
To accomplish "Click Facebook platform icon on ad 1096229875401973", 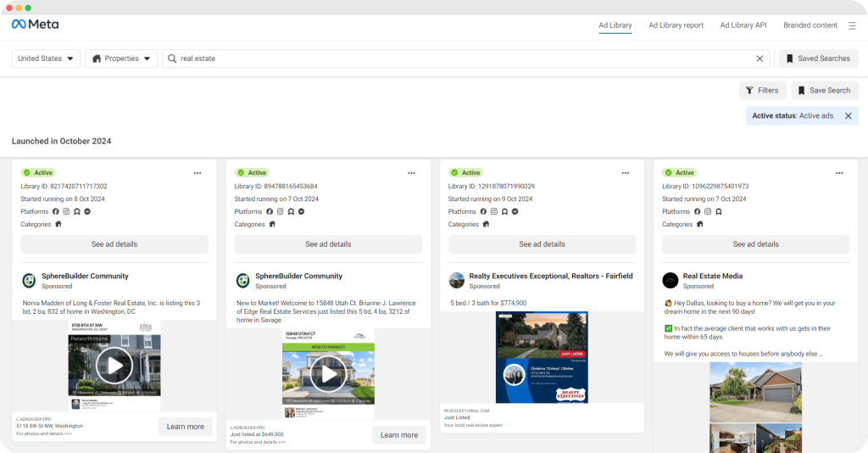I will [697, 211].
